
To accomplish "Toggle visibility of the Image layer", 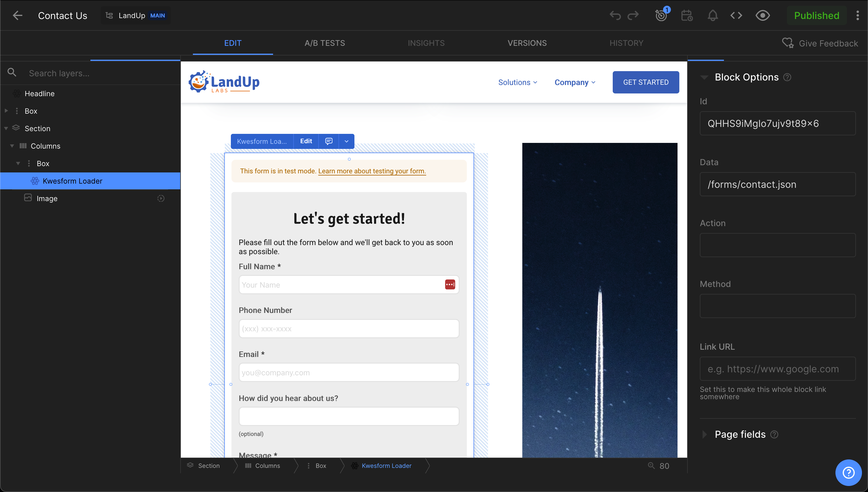I will click(162, 198).
